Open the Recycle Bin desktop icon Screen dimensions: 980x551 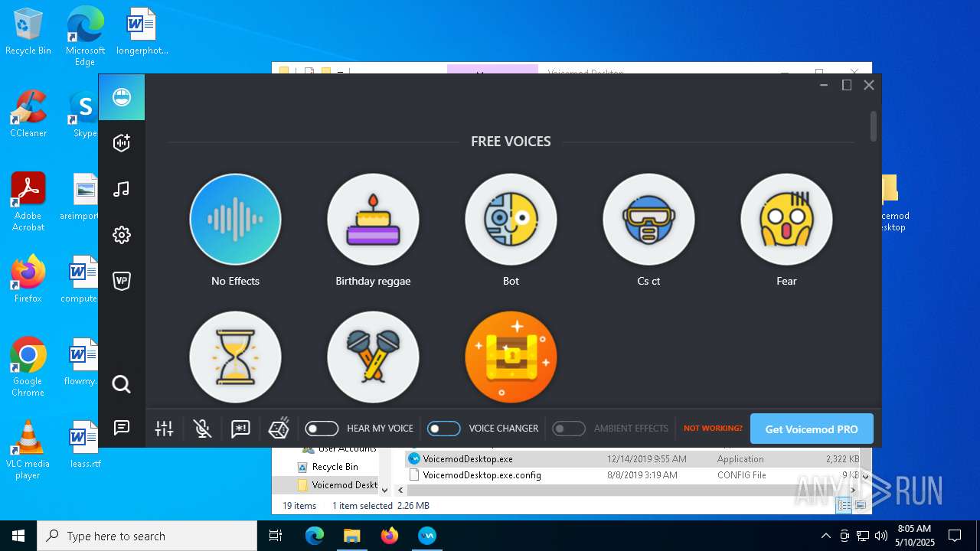[x=28, y=32]
